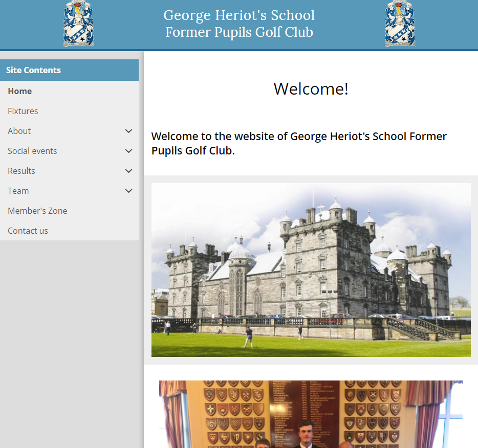
Task: Click the group photo with wall shields
Action: pyautogui.click(x=311, y=414)
